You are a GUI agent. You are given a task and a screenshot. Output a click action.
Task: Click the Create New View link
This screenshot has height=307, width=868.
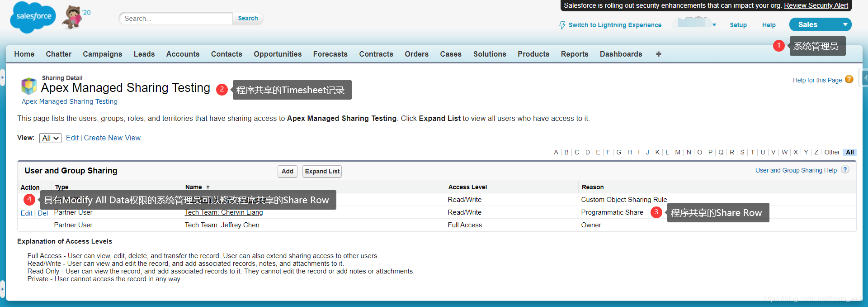coord(112,138)
